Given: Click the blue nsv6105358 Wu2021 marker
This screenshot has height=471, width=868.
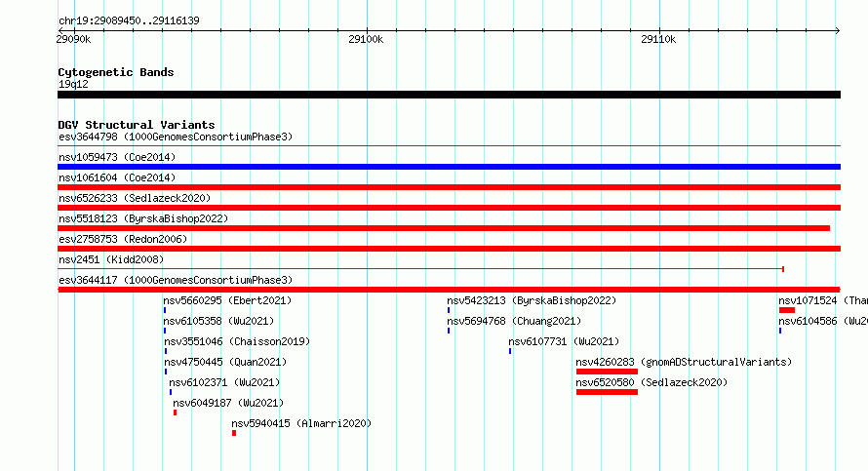Looking at the screenshot, I should 165,331.
